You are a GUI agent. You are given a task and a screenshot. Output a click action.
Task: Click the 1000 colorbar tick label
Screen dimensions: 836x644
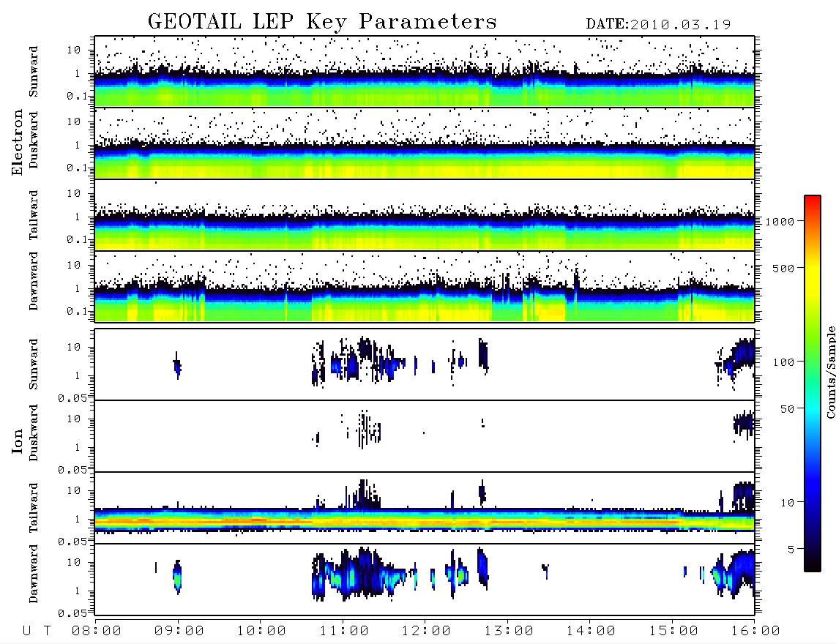780,222
